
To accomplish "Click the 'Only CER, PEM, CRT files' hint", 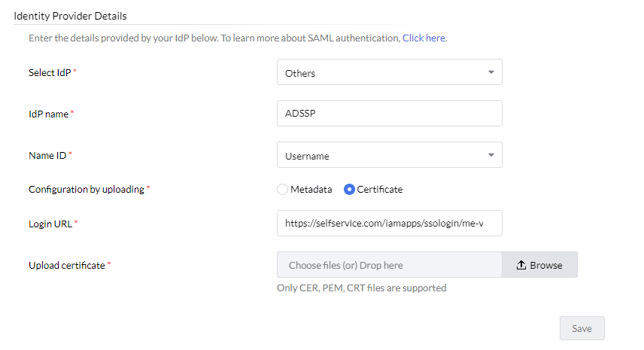I will click(x=362, y=288).
